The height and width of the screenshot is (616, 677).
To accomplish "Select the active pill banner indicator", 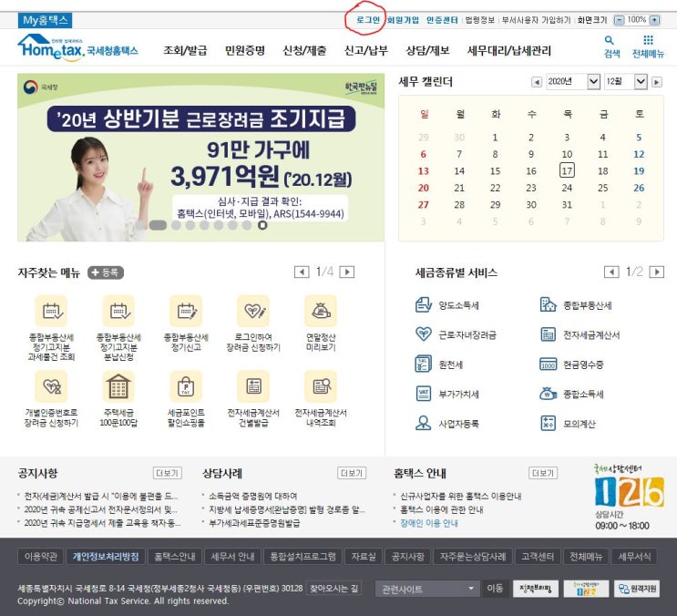I will point(158,225).
